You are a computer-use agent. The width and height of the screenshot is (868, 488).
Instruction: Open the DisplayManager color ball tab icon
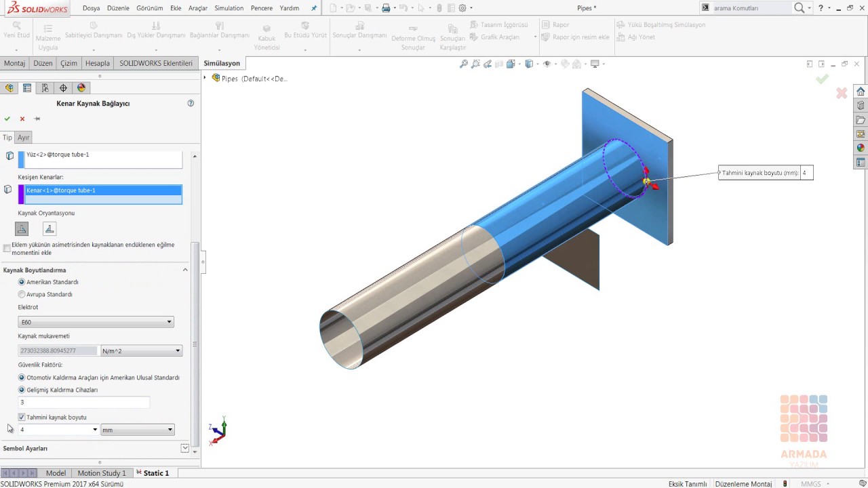(81, 87)
